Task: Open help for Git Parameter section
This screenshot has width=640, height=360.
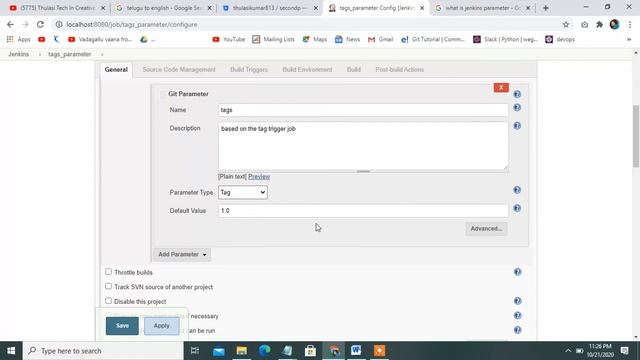Action: pos(517,94)
